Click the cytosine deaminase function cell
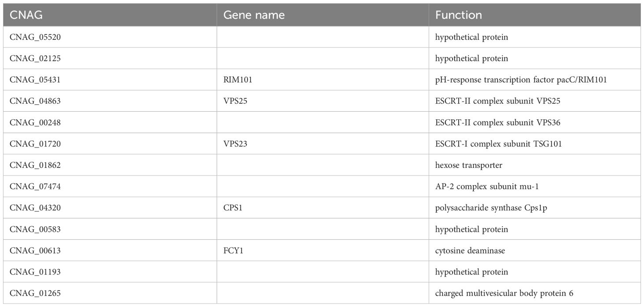Viewport: 644px width, 307px height. (535, 250)
